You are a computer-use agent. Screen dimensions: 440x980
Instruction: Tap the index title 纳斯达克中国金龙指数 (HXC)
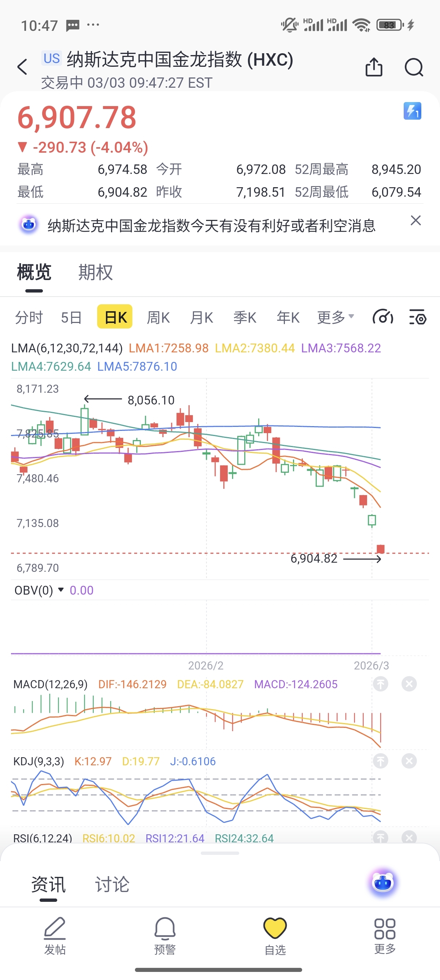coord(180,59)
